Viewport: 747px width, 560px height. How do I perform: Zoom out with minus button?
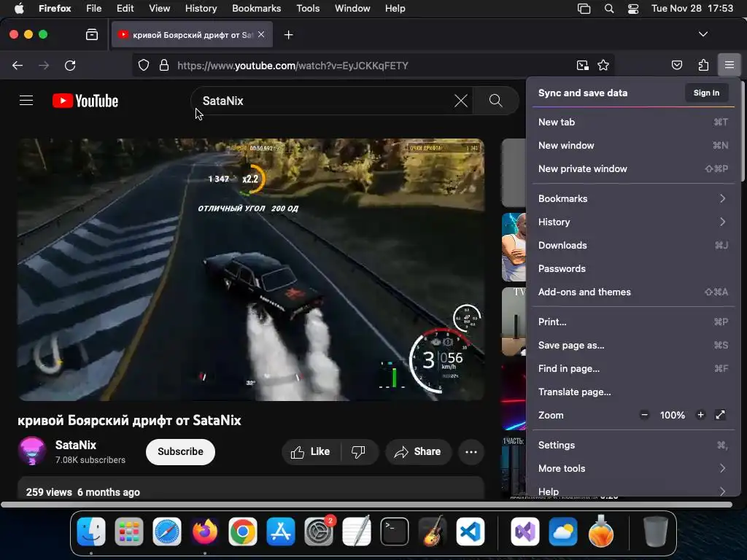tap(644, 415)
